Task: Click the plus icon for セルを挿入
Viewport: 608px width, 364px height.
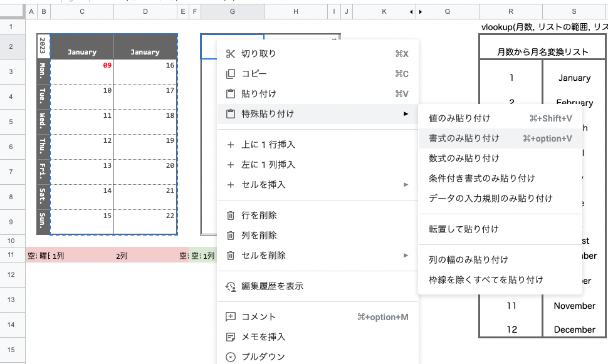Action: point(231,185)
